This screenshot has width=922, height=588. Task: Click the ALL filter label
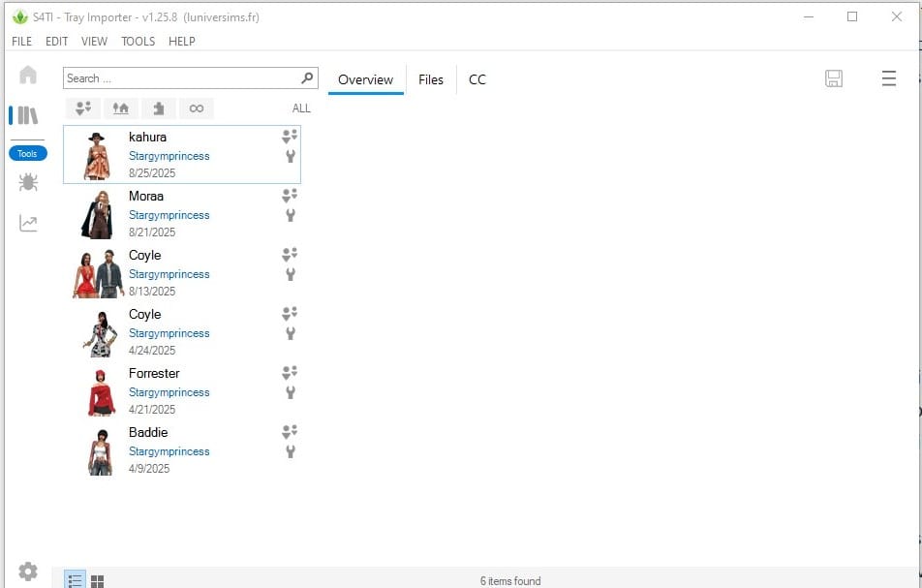(301, 108)
